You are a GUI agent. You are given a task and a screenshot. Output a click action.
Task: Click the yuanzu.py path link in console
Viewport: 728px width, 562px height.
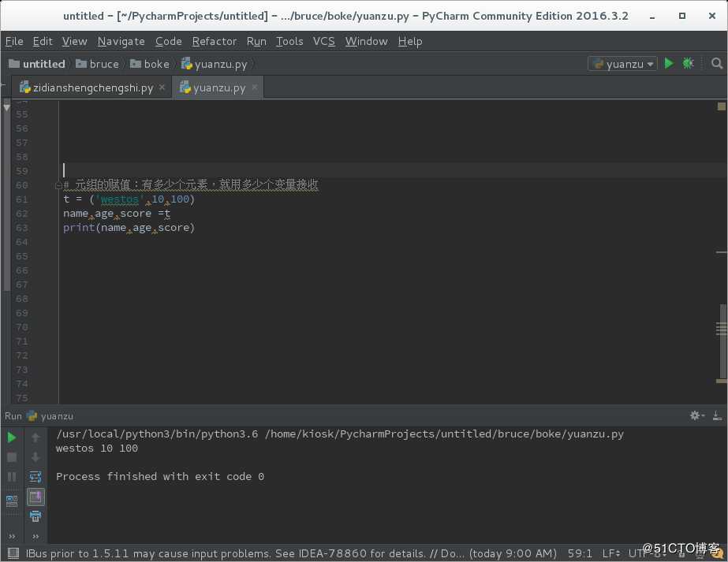444,434
